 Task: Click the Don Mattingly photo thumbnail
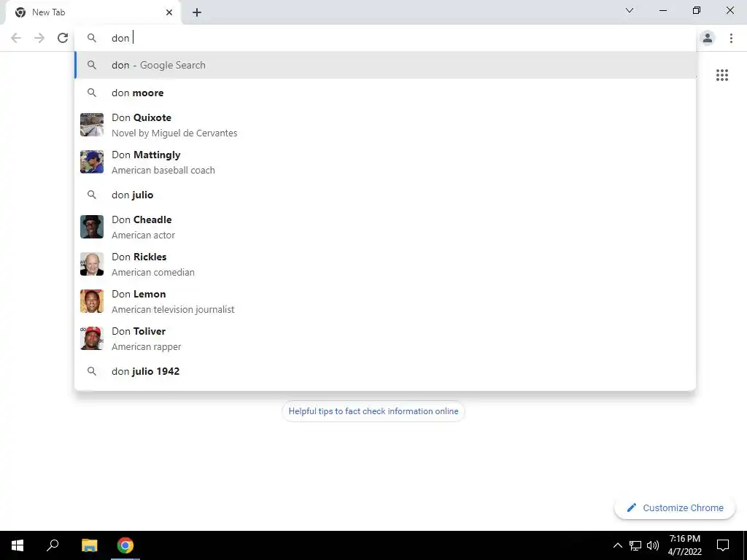(92, 162)
